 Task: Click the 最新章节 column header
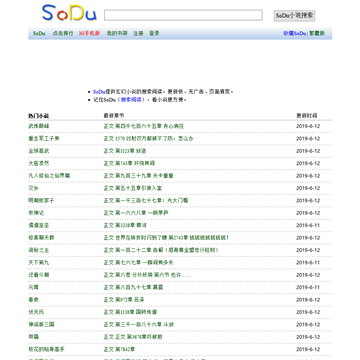coord(114,116)
